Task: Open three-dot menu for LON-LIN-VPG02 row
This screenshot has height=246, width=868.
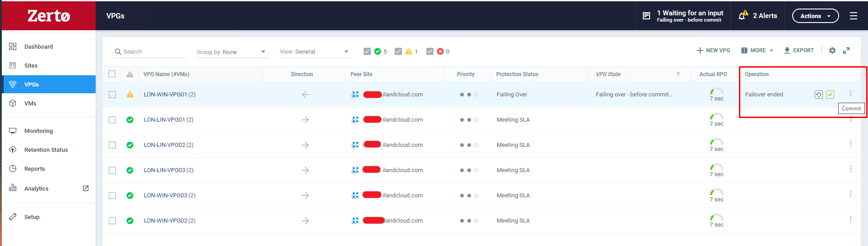Action: [x=850, y=144]
